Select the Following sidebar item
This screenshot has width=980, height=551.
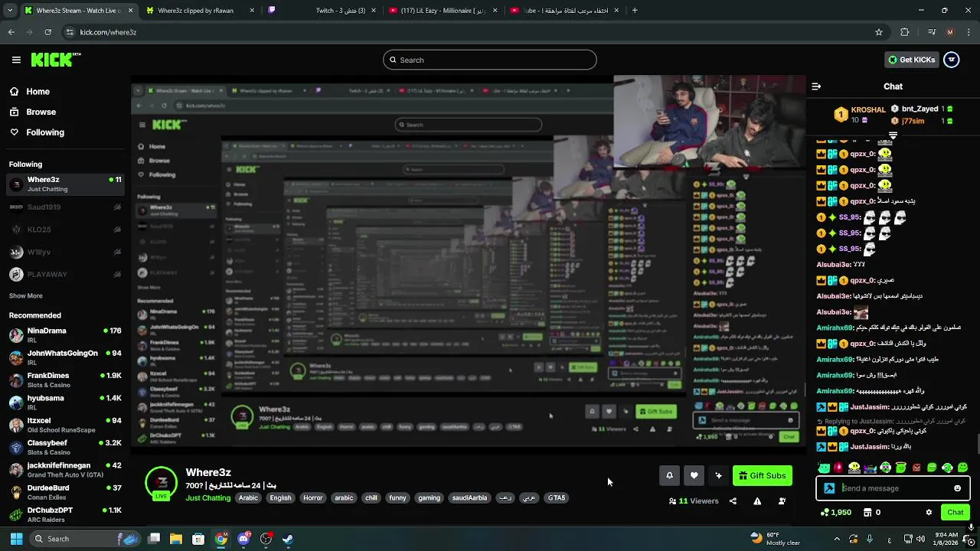(x=64, y=132)
